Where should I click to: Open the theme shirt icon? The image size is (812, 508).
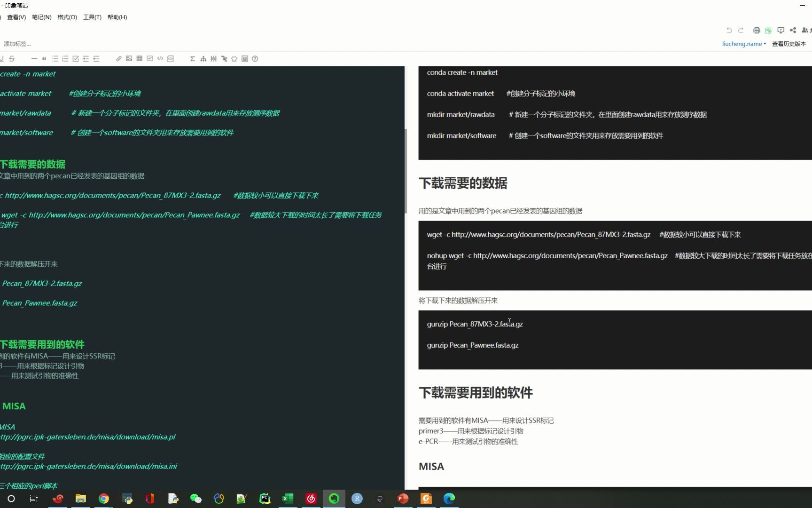[x=234, y=59]
